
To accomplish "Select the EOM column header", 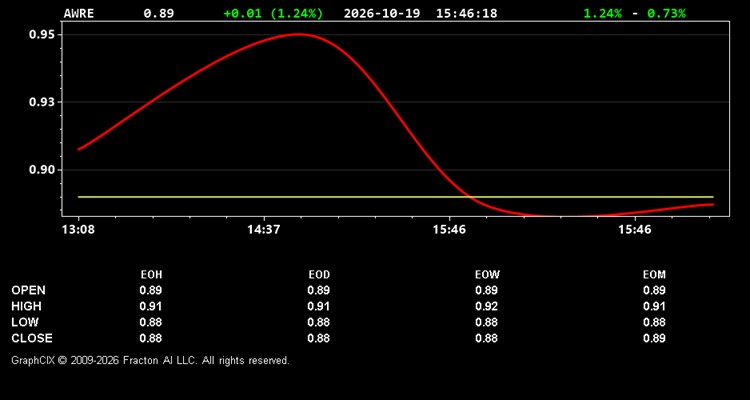I will pyautogui.click(x=654, y=275).
